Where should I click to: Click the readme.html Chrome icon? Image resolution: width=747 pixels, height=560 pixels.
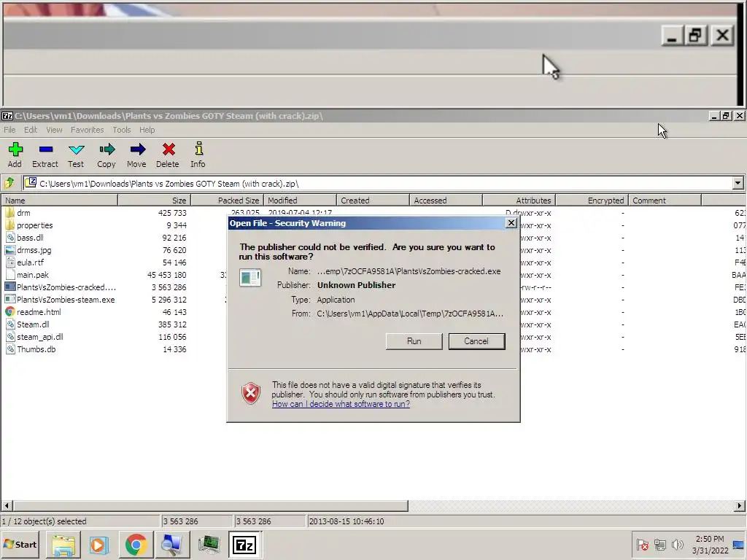click(x=10, y=311)
